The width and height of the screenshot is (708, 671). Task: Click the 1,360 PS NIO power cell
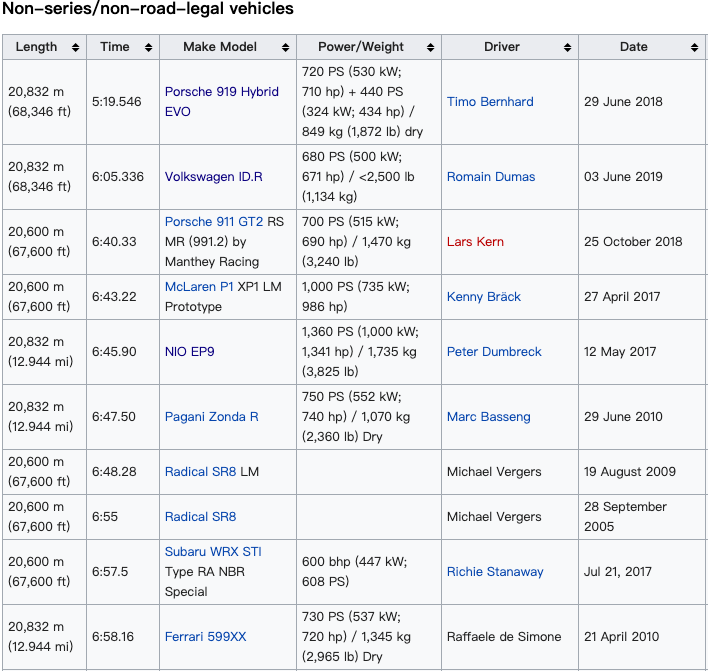[x=369, y=352]
